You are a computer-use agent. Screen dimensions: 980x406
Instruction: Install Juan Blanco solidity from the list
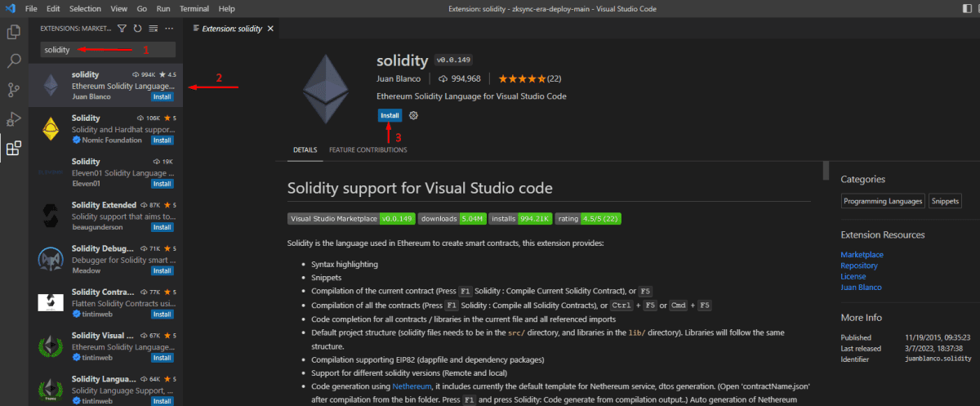(163, 96)
